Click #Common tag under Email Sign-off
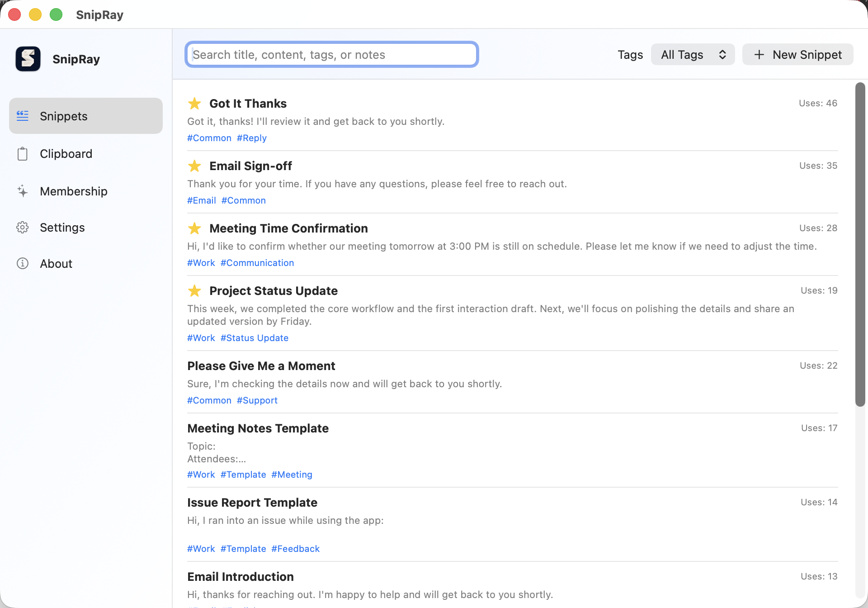 (244, 200)
